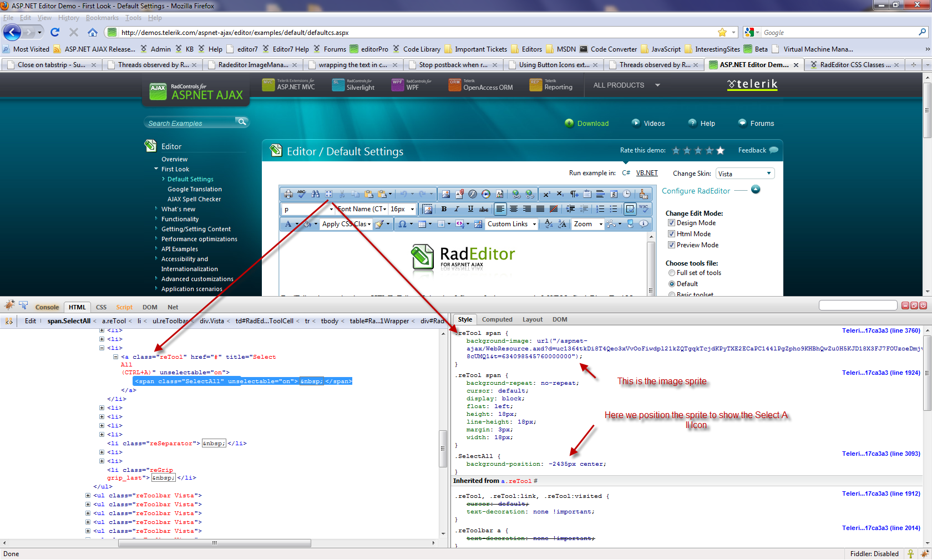Open Google Translation example link
The image size is (932, 560).
(x=195, y=189)
